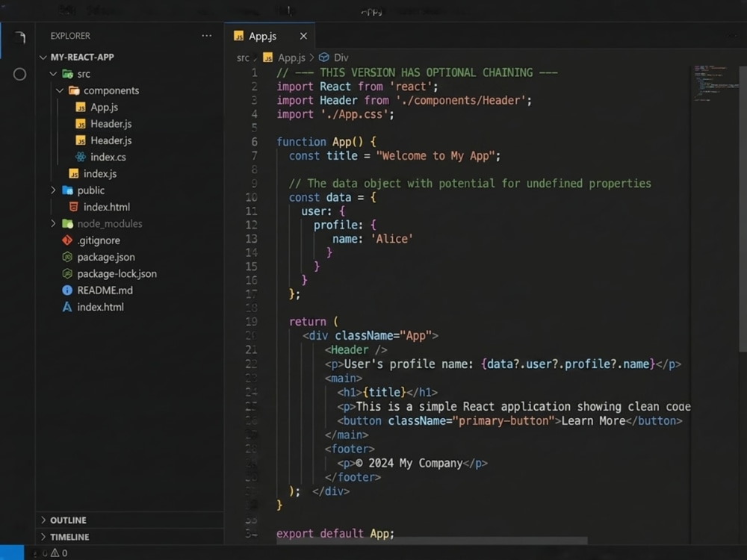Click the vertical editor scrollbar

743,208
